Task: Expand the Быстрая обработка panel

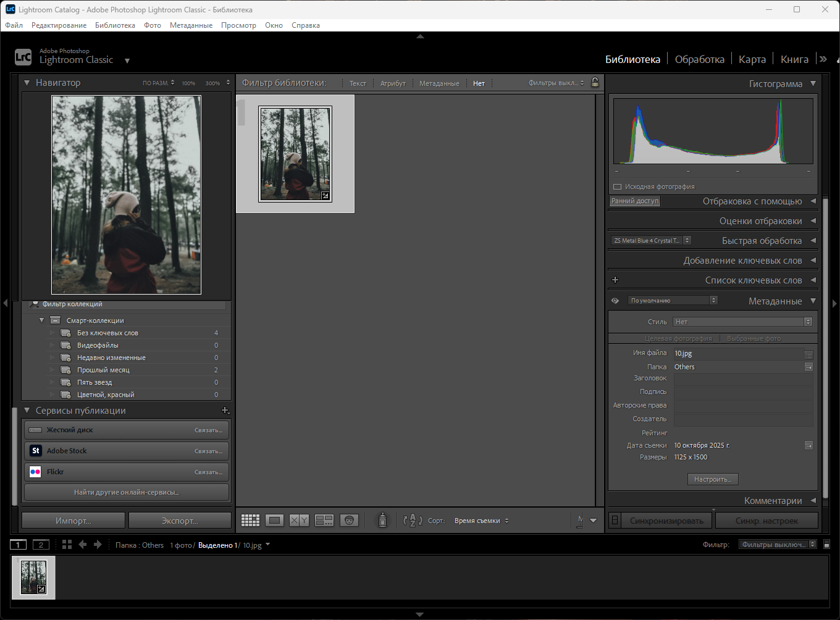Action: click(813, 241)
